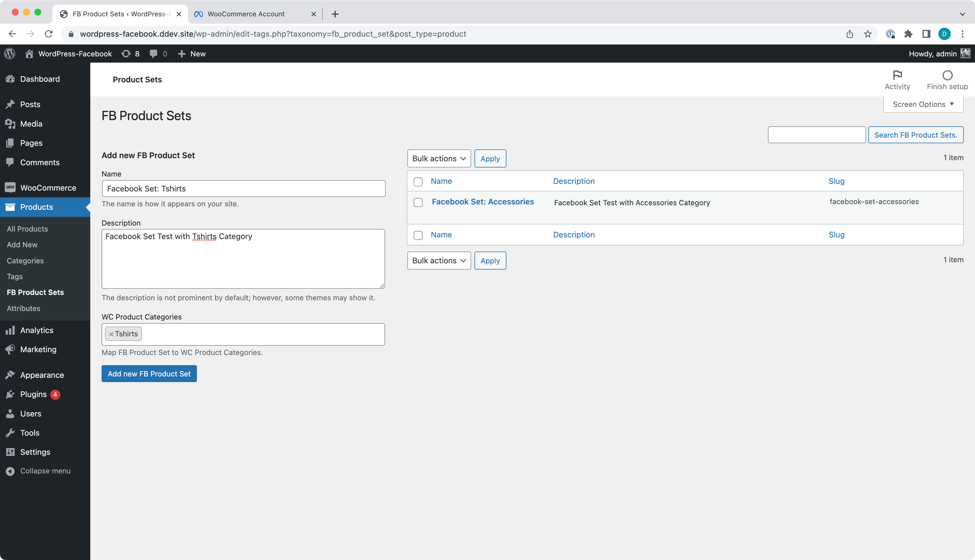Click the Pages icon in sidebar
Screen dimensions: 975x560
pos(10,143)
